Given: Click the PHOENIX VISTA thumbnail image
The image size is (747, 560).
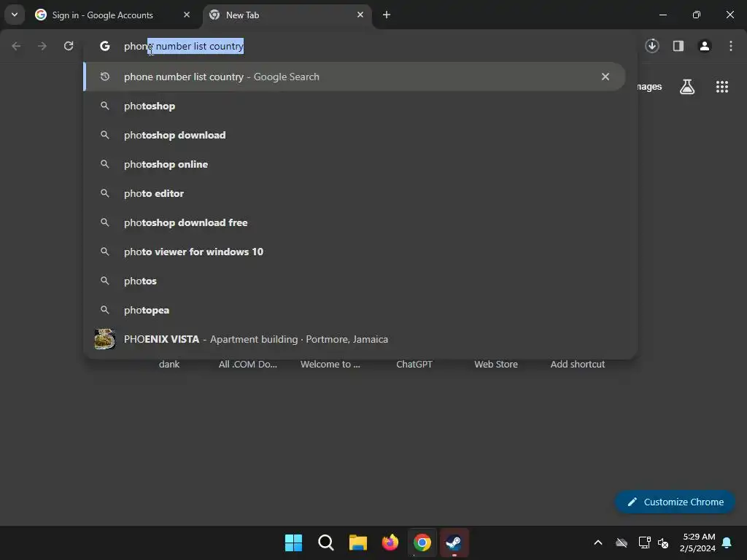Looking at the screenshot, I should (105, 339).
